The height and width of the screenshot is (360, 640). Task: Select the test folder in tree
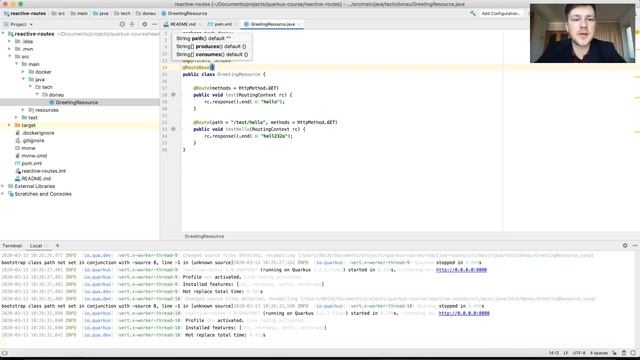(x=33, y=118)
